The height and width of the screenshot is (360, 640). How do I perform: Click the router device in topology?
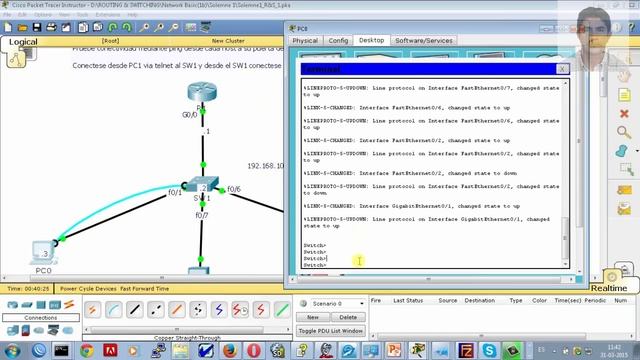pyautogui.click(x=202, y=92)
